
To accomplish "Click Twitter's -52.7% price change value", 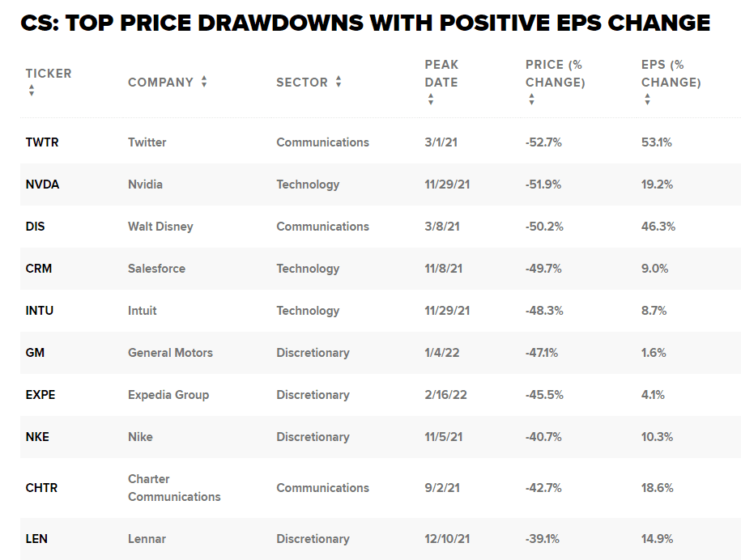I will click(x=543, y=142).
